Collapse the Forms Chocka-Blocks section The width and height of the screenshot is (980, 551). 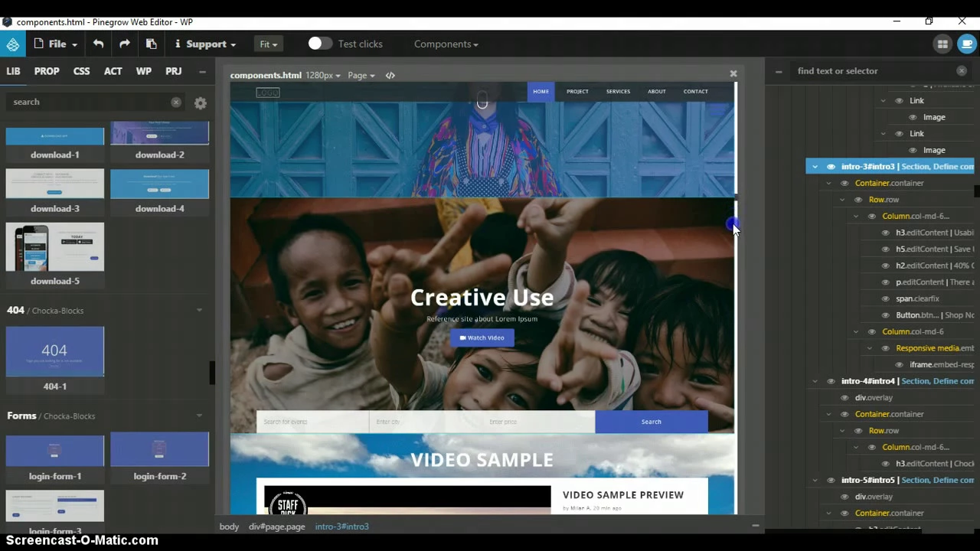[x=199, y=416]
